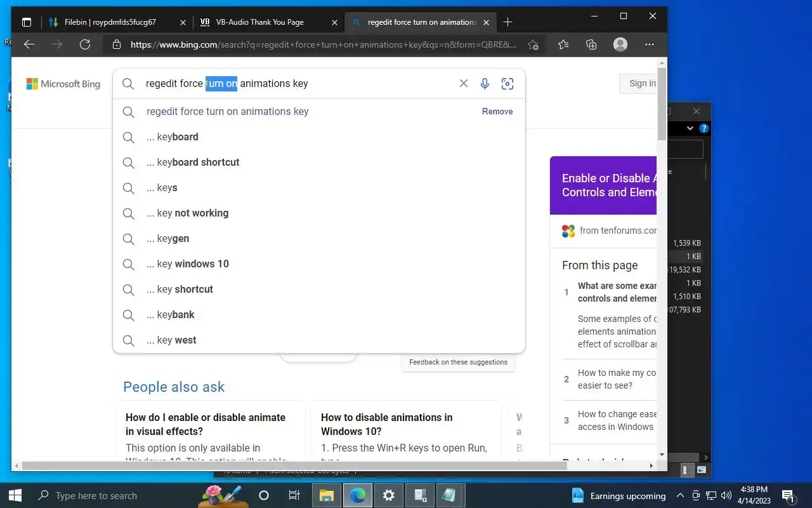Click inside the Bing search text box
Image resolution: width=812 pixels, height=508 pixels.
pos(298,83)
